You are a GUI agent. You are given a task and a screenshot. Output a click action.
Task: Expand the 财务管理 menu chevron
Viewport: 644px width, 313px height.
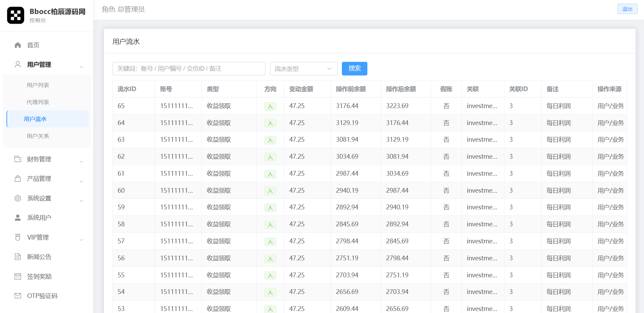82,161
